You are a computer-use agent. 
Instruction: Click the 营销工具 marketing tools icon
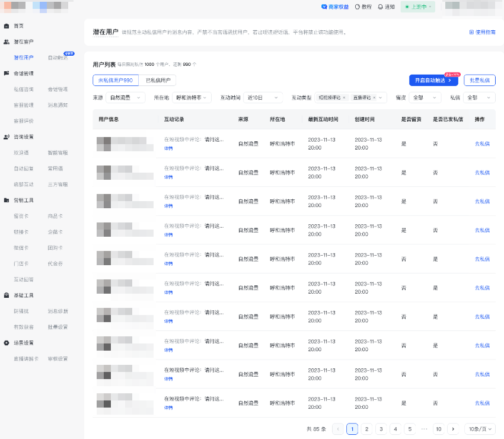pos(7,199)
